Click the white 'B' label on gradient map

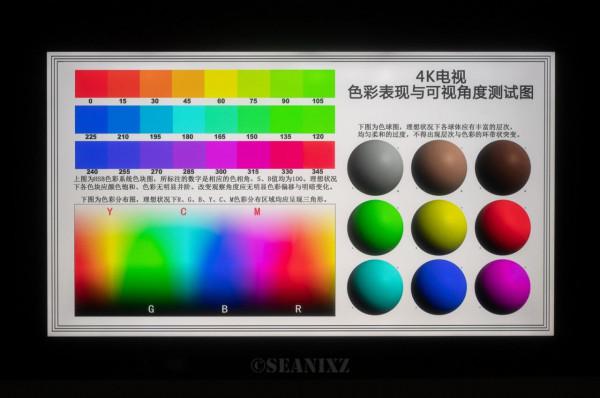click(225, 309)
